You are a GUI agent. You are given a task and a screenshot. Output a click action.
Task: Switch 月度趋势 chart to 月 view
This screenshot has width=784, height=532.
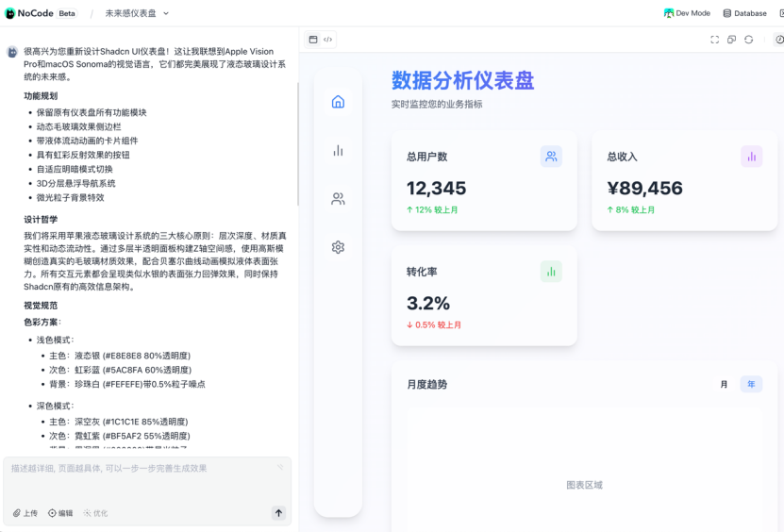pyautogui.click(x=724, y=384)
